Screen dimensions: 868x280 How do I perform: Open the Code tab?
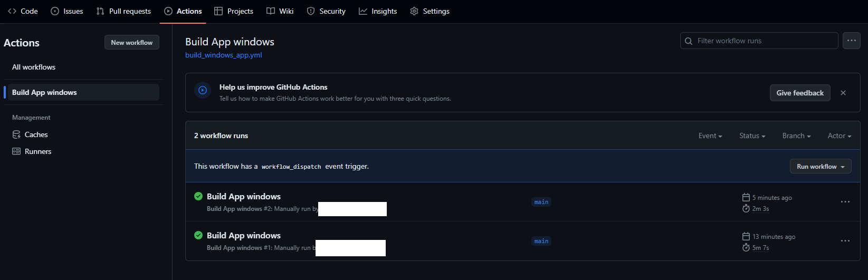coord(23,11)
